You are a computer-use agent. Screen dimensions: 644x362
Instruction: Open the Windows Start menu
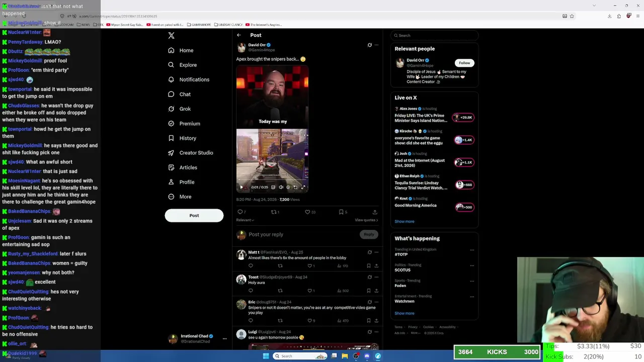tap(266, 356)
